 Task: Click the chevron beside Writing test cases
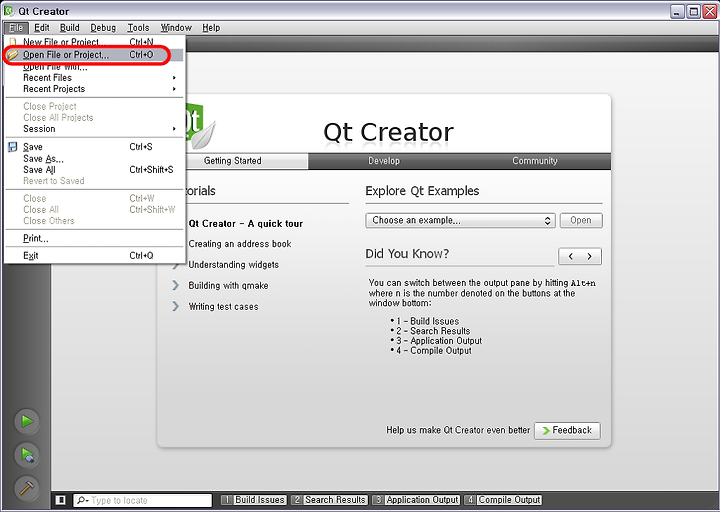coord(175,306)
